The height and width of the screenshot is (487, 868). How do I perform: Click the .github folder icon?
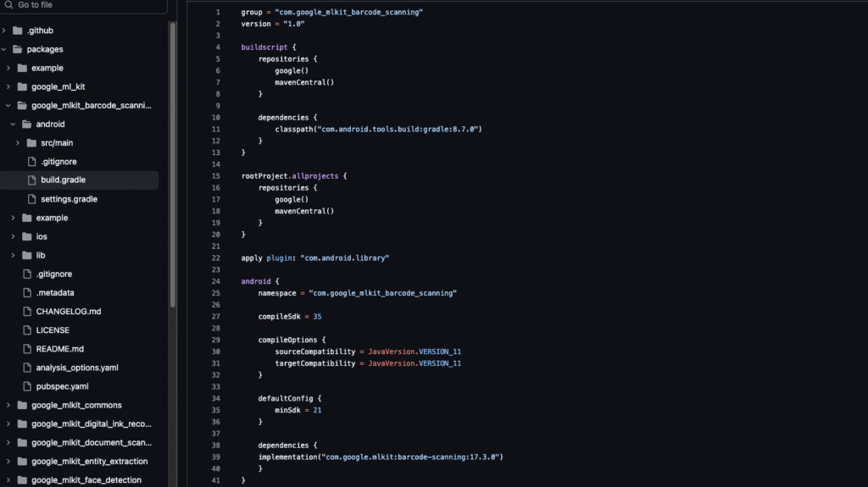pos(18,30)
